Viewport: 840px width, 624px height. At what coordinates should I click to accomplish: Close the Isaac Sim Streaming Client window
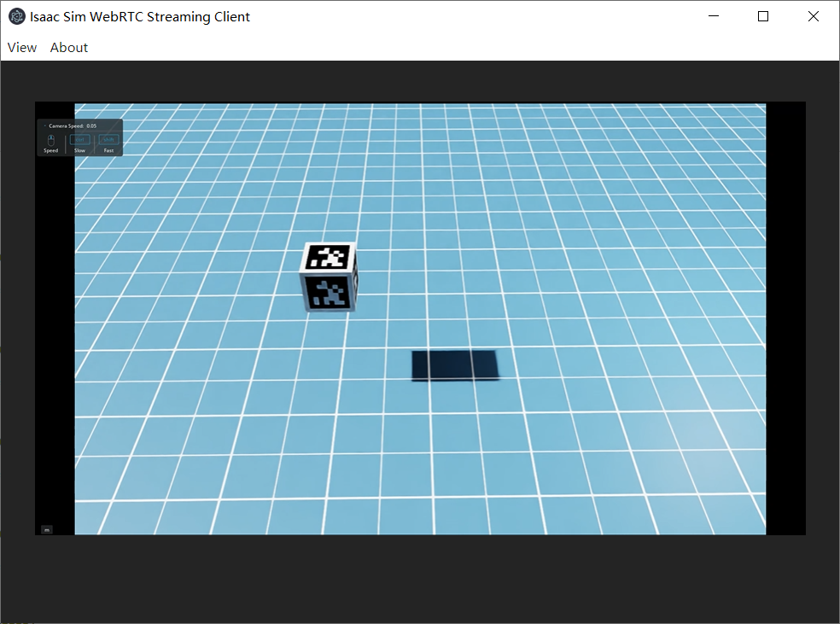[x=814, y=16]
